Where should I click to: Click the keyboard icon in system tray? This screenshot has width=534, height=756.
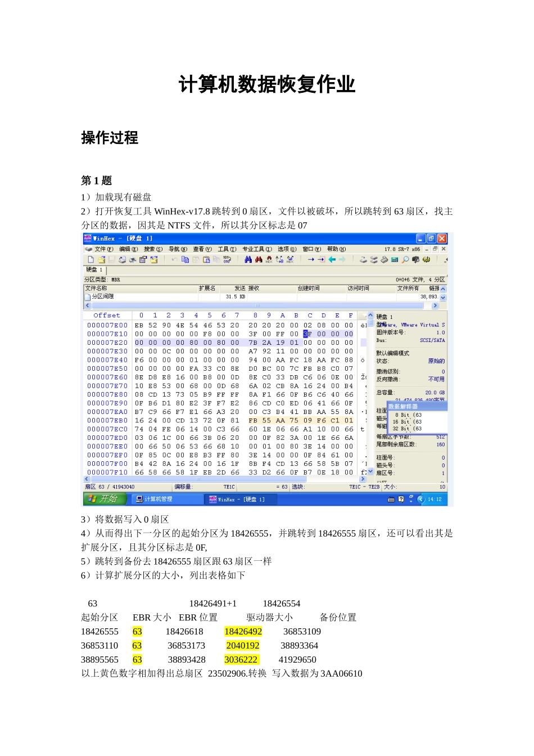391,499
